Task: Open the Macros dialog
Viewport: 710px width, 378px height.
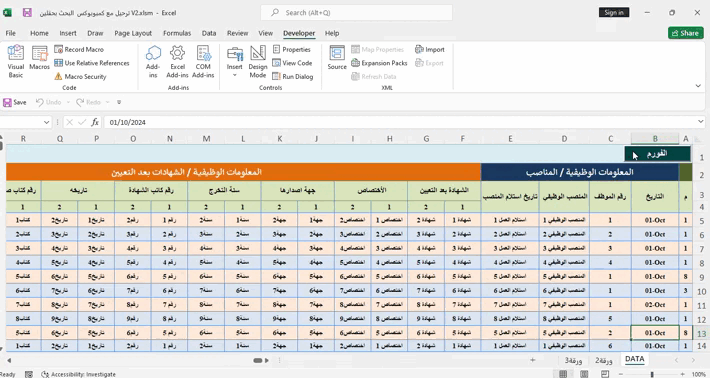Action: coord(39,58)
